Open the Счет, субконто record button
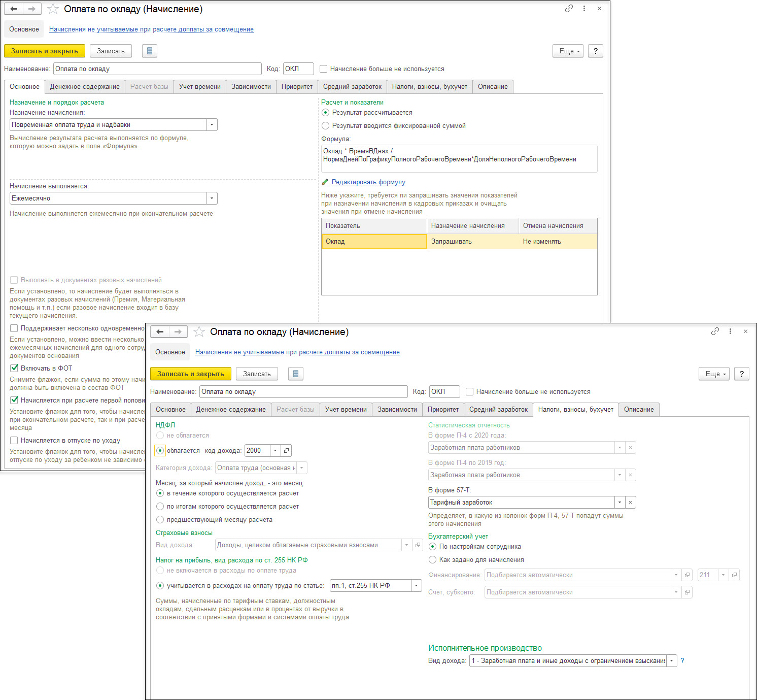This screenshot has height=700, width=757. 687,592
